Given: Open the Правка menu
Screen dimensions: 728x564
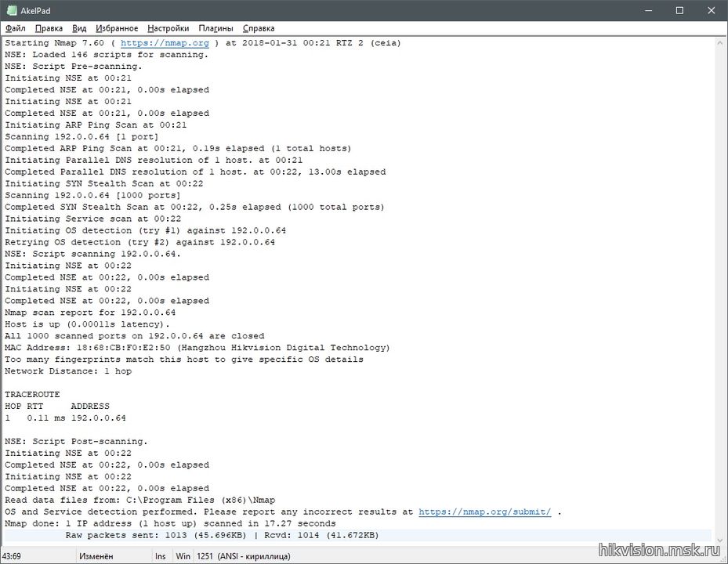Looking at the screenshot, I should 49,28.
